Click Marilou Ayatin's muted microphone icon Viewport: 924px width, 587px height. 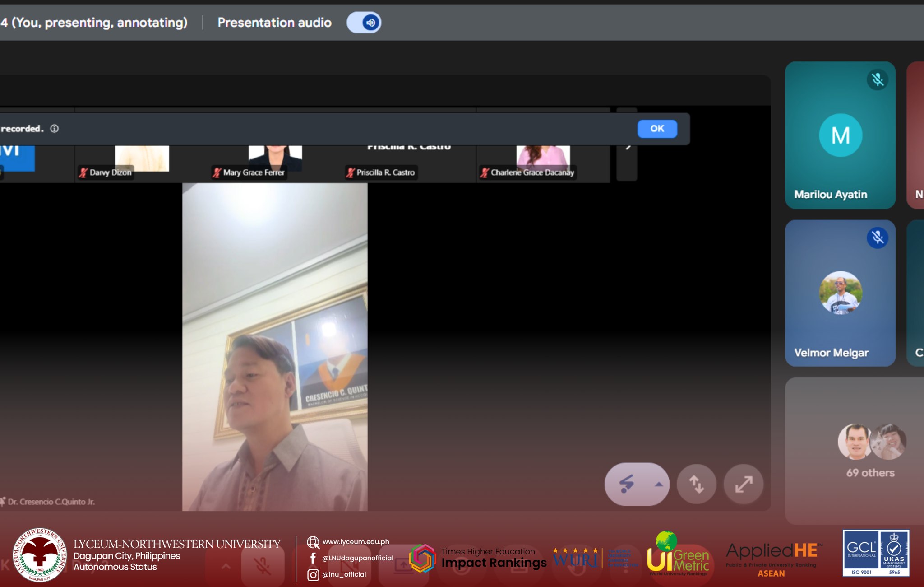point(877,80)
